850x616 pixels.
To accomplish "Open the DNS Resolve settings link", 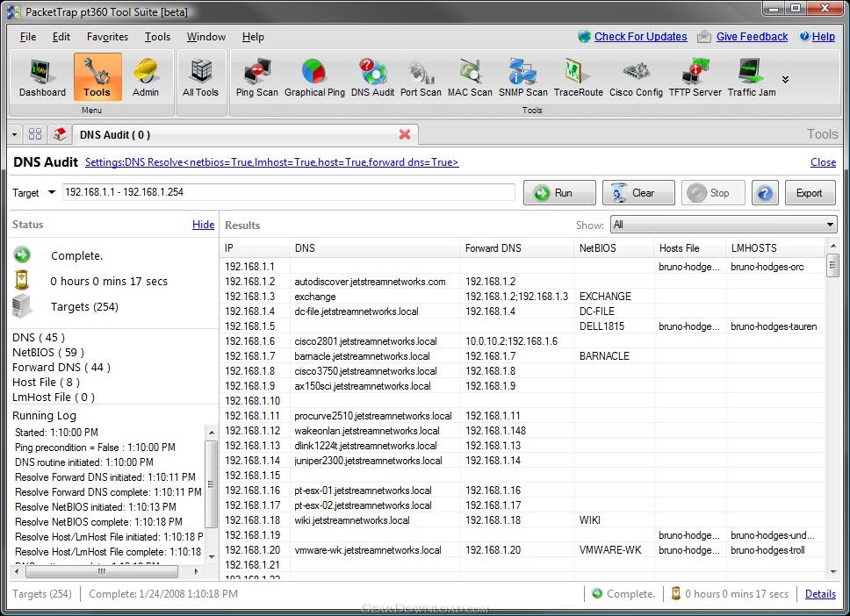I will (271, 162).
